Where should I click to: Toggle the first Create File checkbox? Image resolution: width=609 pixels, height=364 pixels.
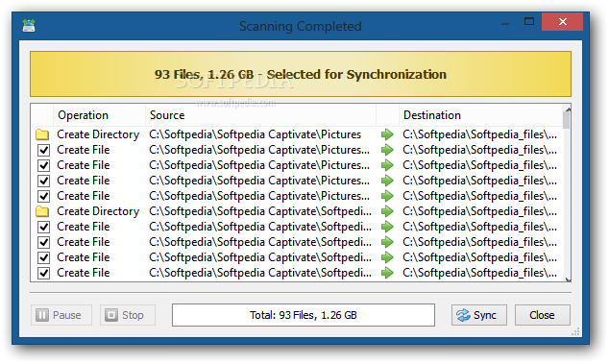pos(43,150)
